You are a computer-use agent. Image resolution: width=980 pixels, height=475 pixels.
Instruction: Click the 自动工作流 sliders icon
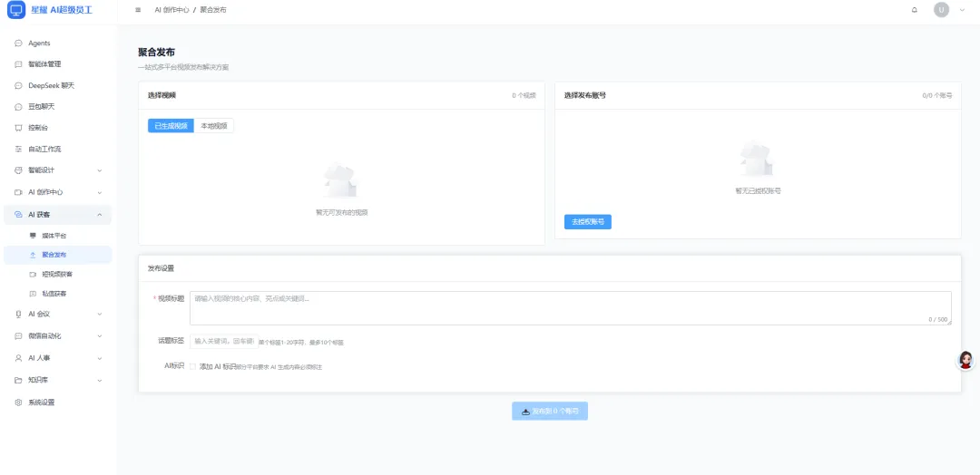tap(18, 150)
